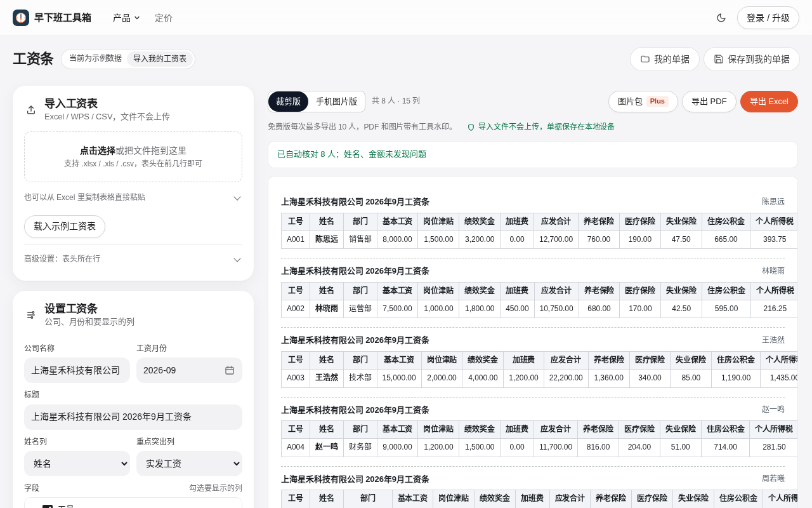Click 12,700.00 应发合计 cell

coord(556,239)
